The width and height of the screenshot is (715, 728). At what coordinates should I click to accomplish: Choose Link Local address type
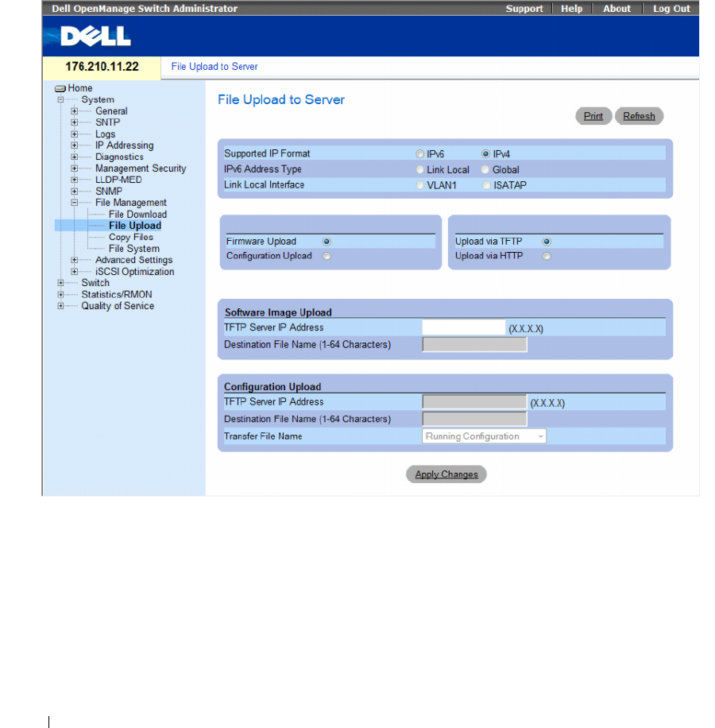[x=420, y=169]
